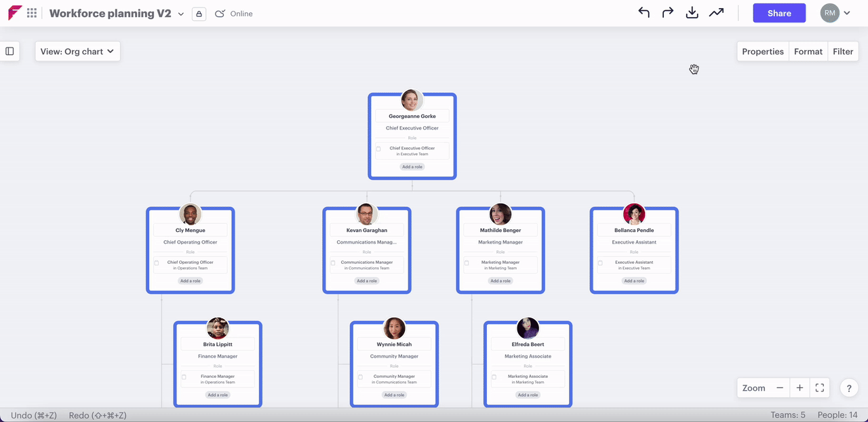Open the trending analytics icon
868x422 pixels.
click(716, 13)
